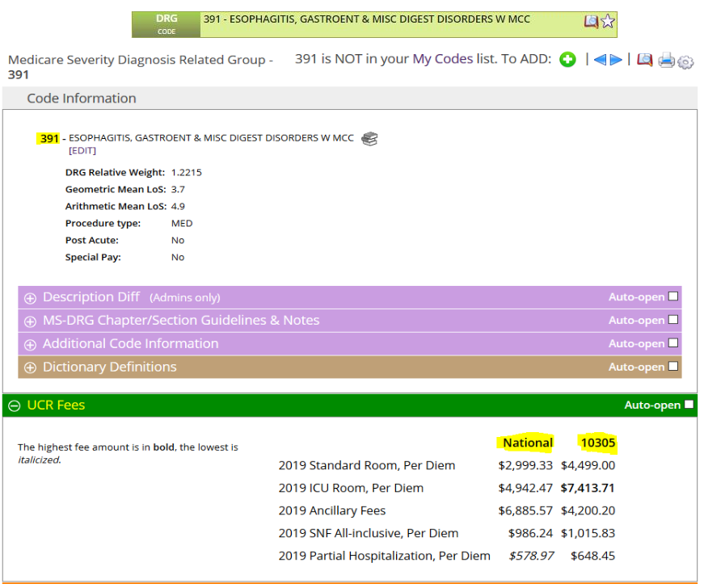The height and width of the screenshot is (588, 704).
Task: Go to next code with right arrow
Action: pyautogui.click(x=616, y=60)
